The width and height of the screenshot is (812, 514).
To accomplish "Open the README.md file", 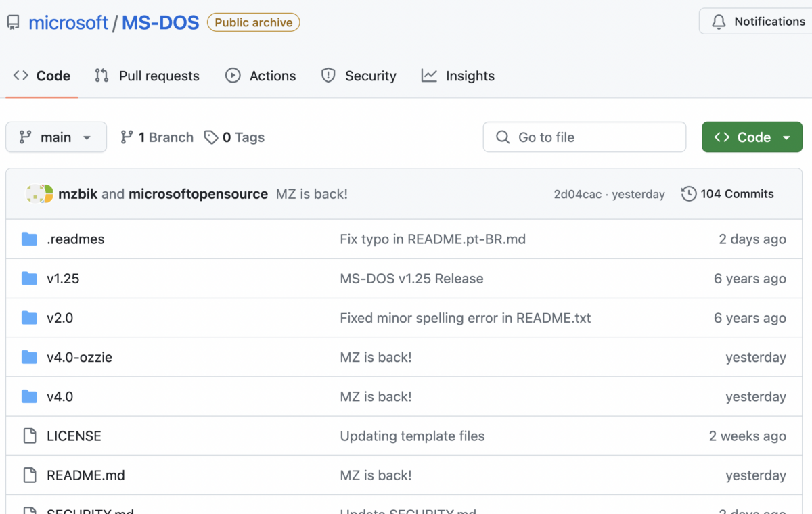I will [86, 475].
